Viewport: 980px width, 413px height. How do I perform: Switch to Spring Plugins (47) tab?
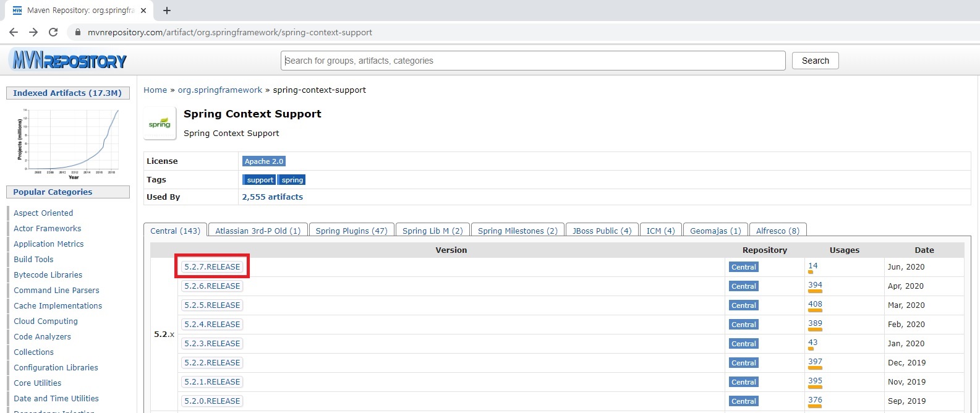click(351, 231)
